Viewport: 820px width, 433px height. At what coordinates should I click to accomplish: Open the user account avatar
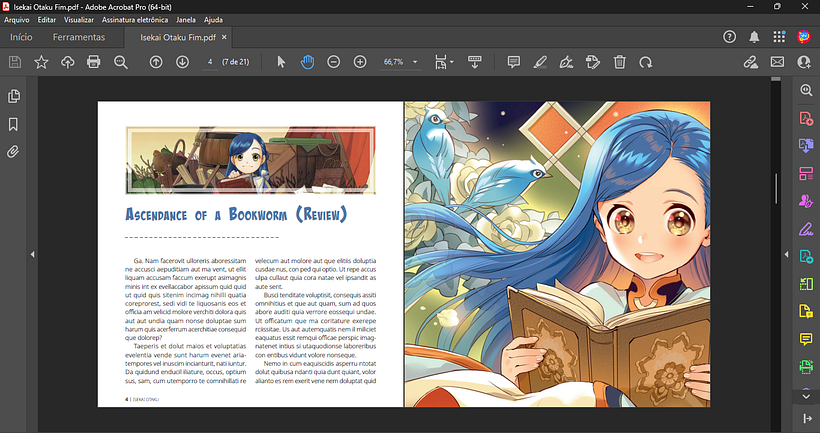tap(804, 37)
